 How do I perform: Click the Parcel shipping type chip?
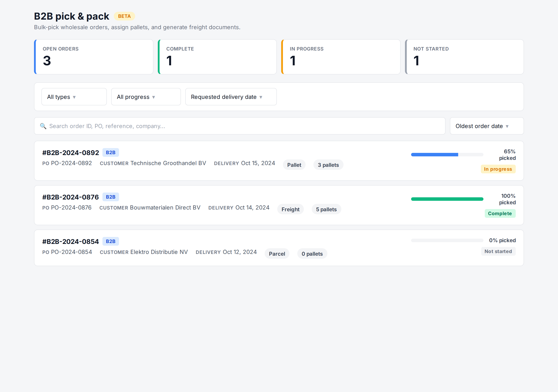click(277, 254)
